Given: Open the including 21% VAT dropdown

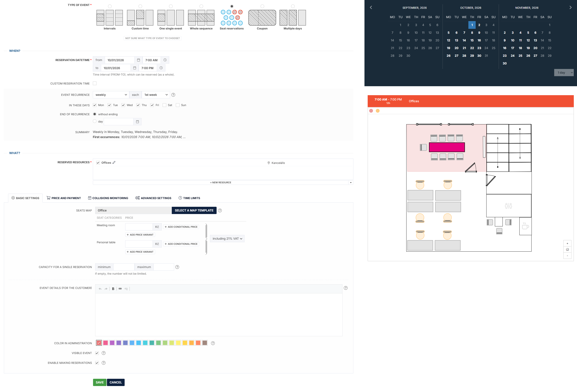Looking at the screenshot, I should [x=227, y=239].
